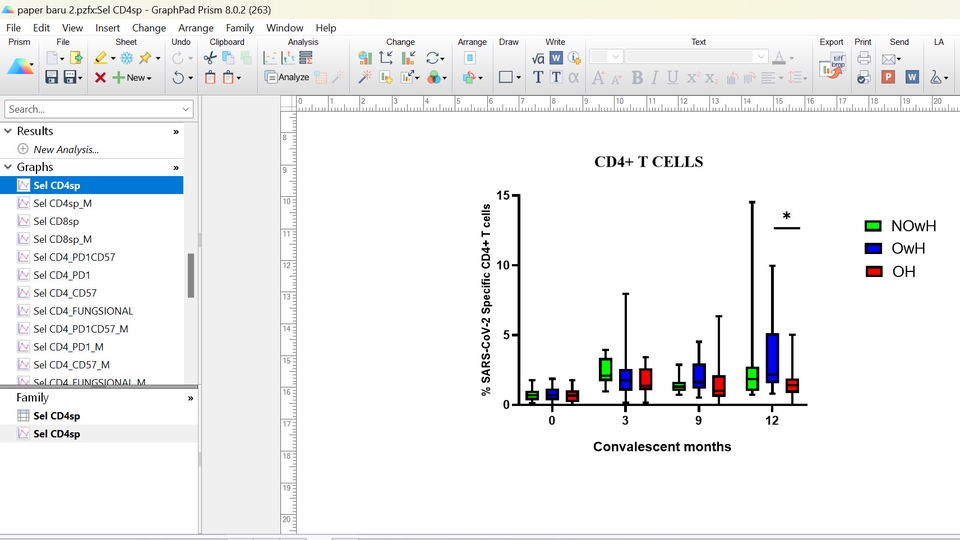Click the Print icon
This screenshot has height=540, width=960.
864,59
